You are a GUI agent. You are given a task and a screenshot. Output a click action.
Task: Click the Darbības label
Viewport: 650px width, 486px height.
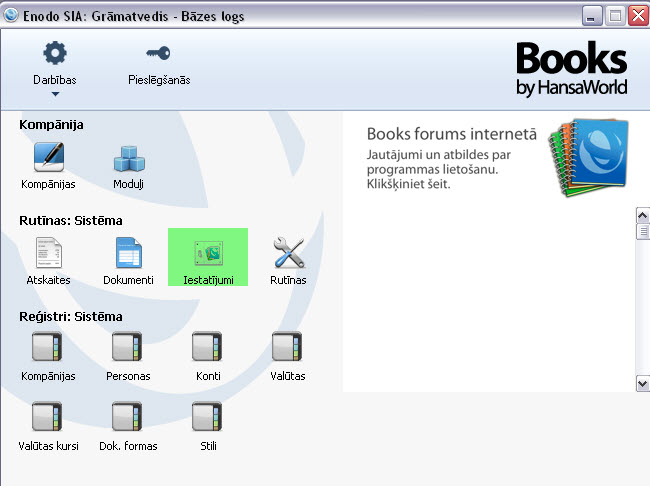[x=55, y=80]
